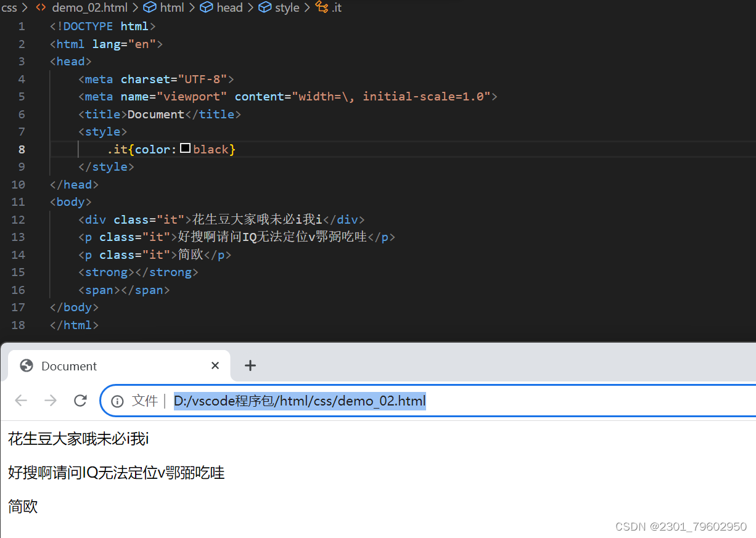Click the opening style tag on line 7
Image resolution: width=756 pixels, height=538 pixels.
click(103, 132)
